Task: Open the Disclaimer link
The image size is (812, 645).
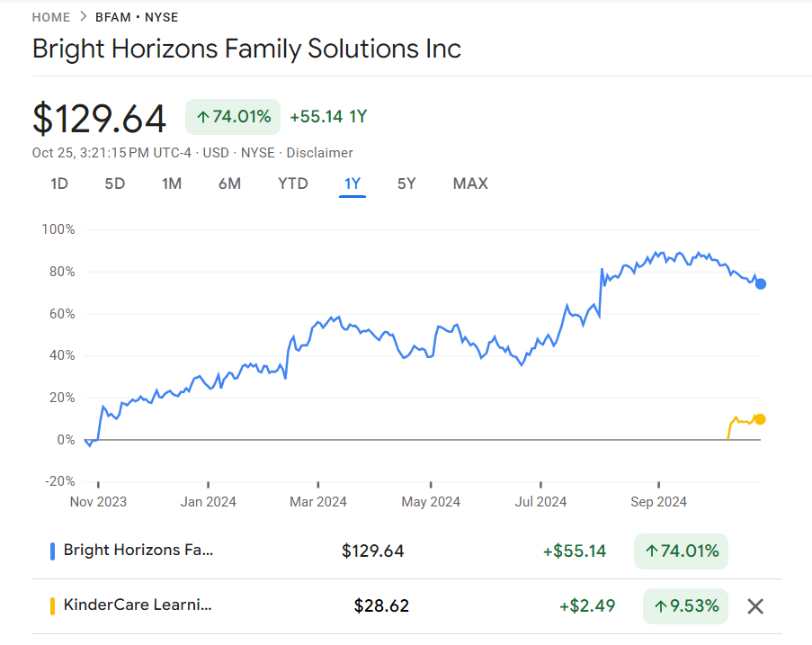Action: point(319,153)
